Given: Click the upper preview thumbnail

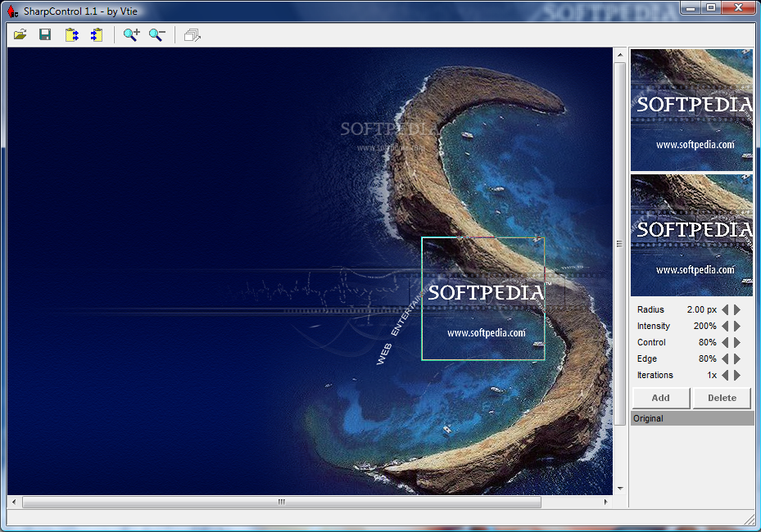Looking at the screenshot, I should pos(691,110).
